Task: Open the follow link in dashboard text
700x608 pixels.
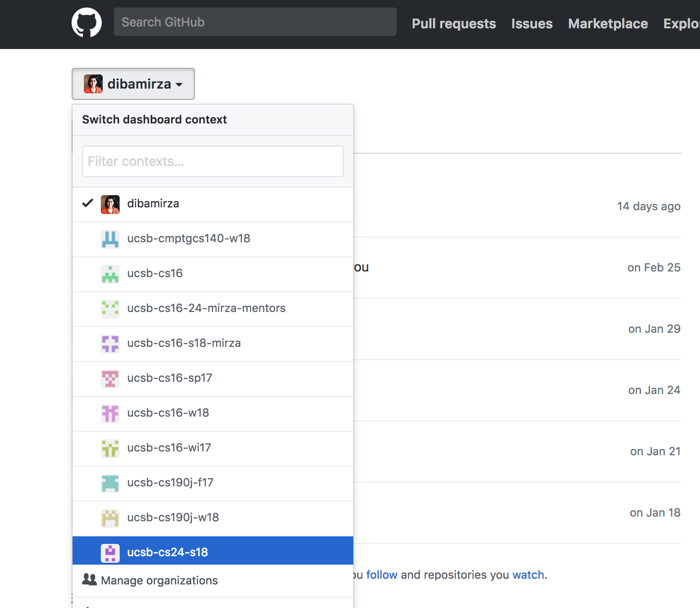Action: (381, 575)
